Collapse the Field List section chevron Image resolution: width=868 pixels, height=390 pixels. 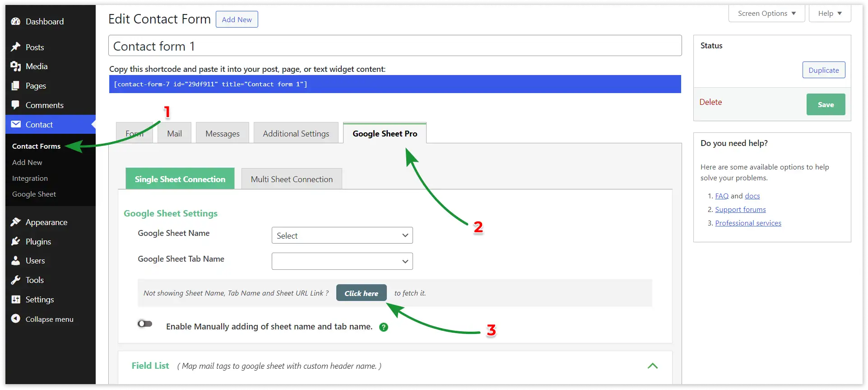pos(652,366)
